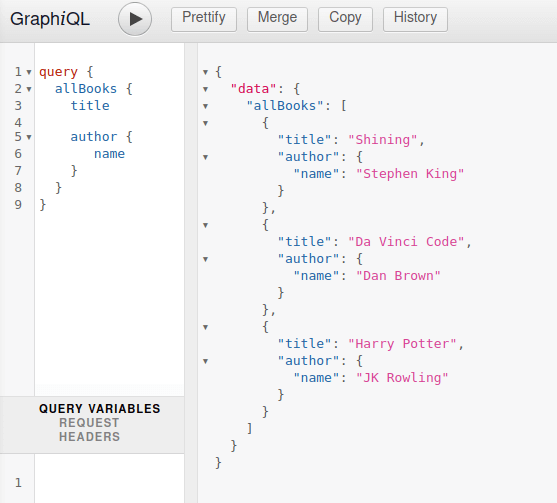Switch to the Request Headers tab
This screenshot has height=503, width=557.
coord(90,430)
